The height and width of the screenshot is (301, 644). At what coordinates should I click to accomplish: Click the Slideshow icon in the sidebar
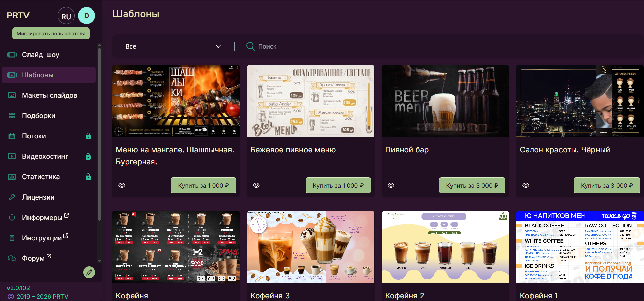tap(12, 55)
